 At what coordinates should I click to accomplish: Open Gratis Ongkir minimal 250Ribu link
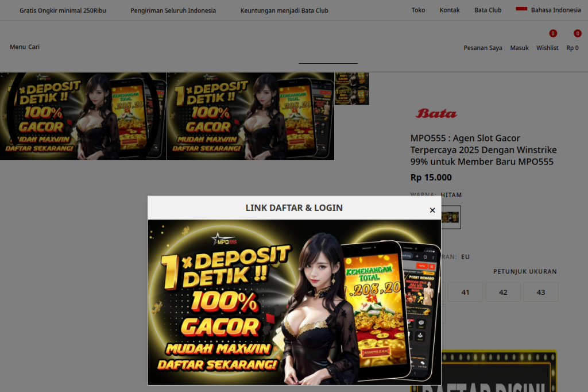[63, 10]
